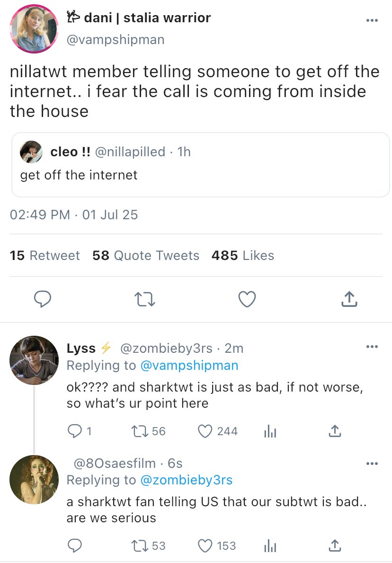
Task: Retweet Lyss's reply with 56 retweets
Action: click(141, 431)
